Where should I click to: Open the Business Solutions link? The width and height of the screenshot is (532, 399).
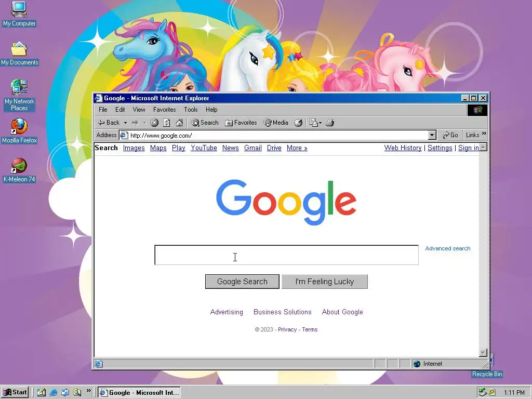click(x=282, y=312)
